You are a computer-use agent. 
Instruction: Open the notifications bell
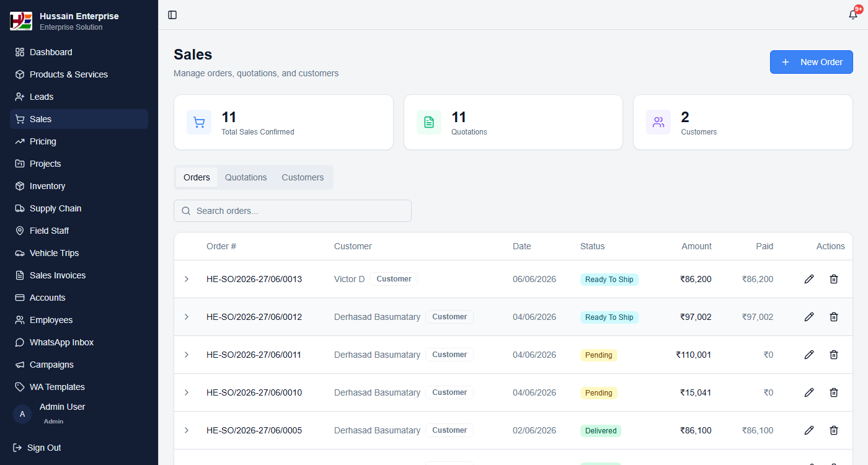coord(854,15)
